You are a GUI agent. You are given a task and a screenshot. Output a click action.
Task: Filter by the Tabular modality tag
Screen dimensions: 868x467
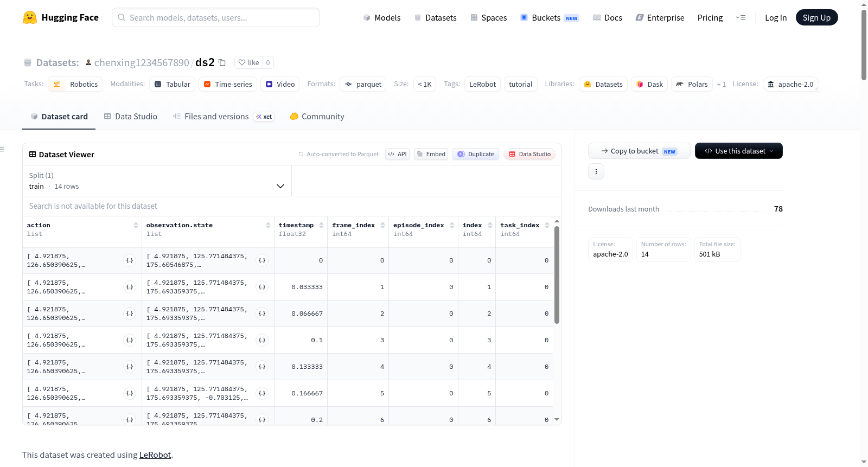(x=173, y=84)
